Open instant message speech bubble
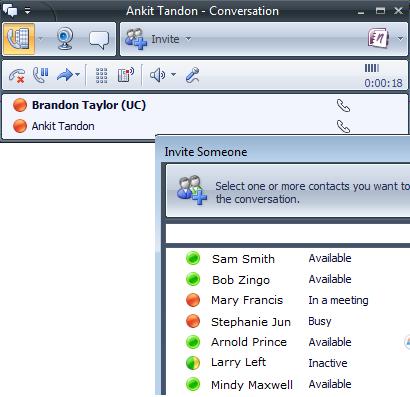The width and height of the screenshot is (410, 397). (x=99, y=40)
